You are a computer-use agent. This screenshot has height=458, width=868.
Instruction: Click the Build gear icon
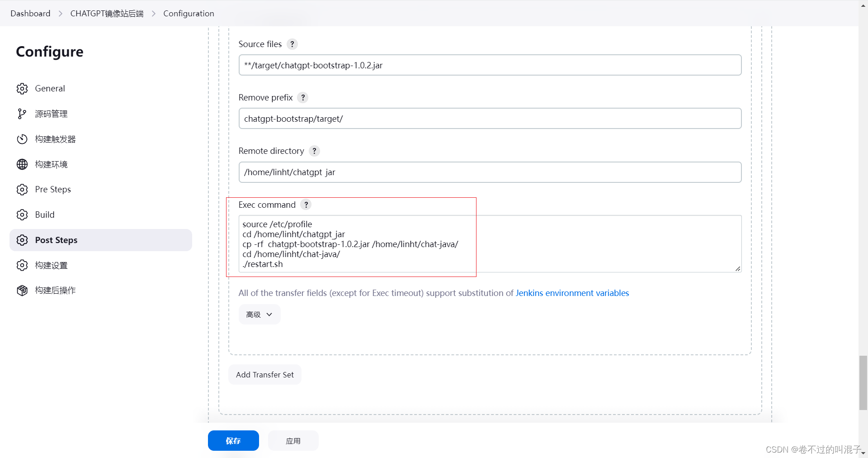[x=22, y=215]
